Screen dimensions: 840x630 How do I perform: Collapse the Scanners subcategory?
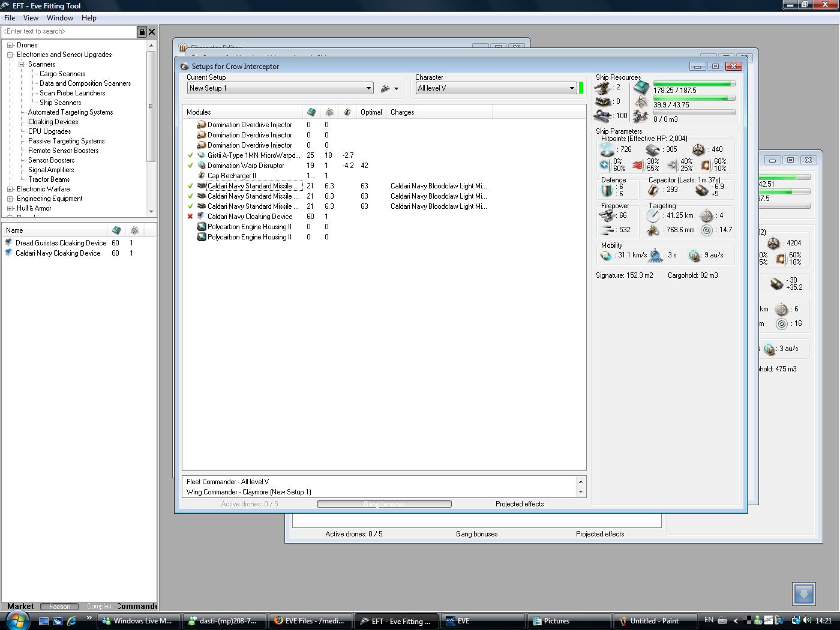click(22, 64)
